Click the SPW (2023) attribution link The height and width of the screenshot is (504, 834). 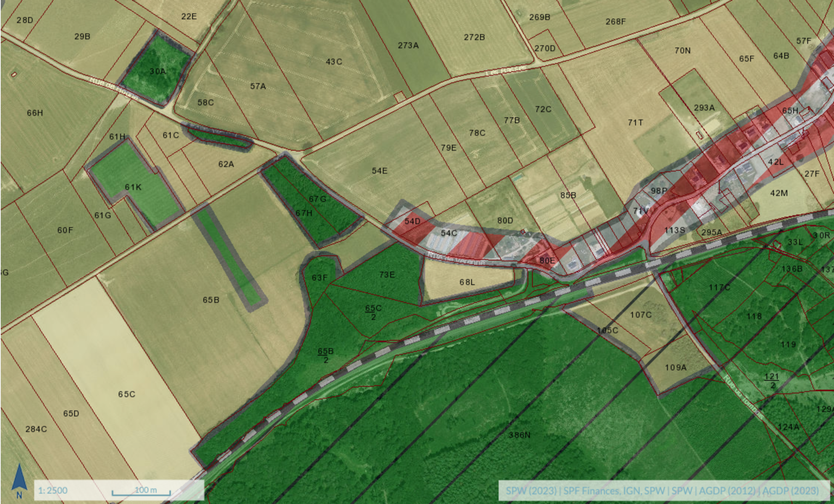tap(530, 491)
